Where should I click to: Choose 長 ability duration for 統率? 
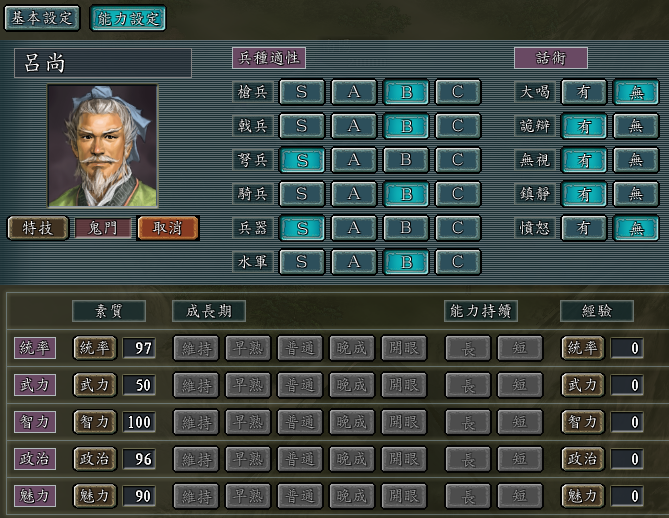(468, 348)
